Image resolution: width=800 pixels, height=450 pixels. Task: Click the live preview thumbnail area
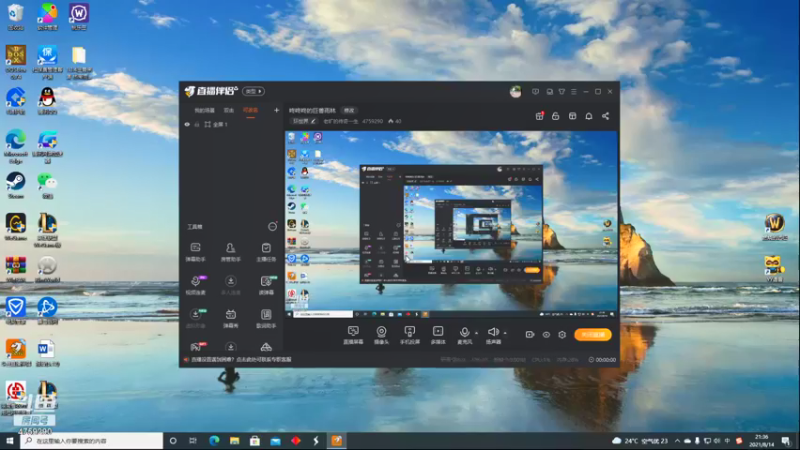[451, 224]
